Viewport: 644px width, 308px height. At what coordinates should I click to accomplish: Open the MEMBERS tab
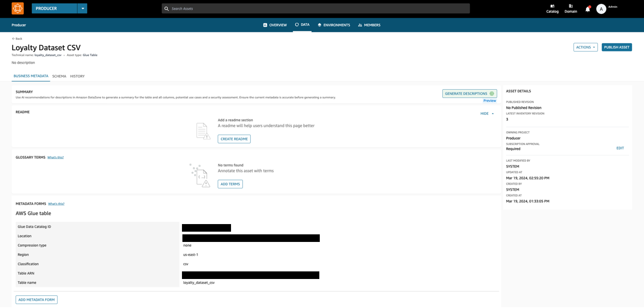pos(369,25)
